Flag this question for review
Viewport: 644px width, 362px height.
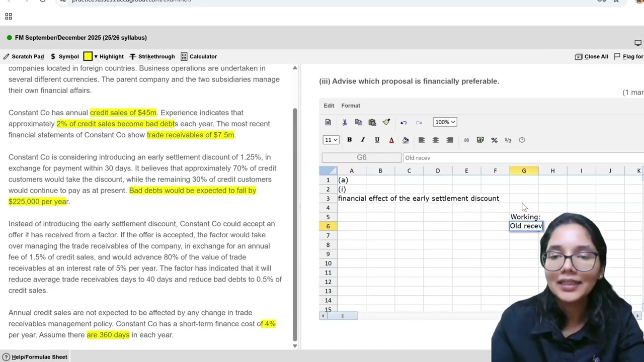point(629,56)
